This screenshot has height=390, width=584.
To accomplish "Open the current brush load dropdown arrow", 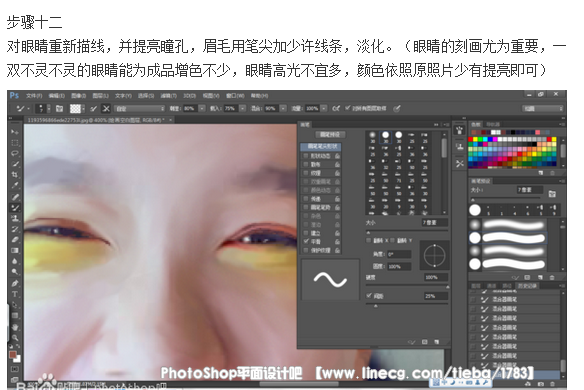I will (83, 108).
